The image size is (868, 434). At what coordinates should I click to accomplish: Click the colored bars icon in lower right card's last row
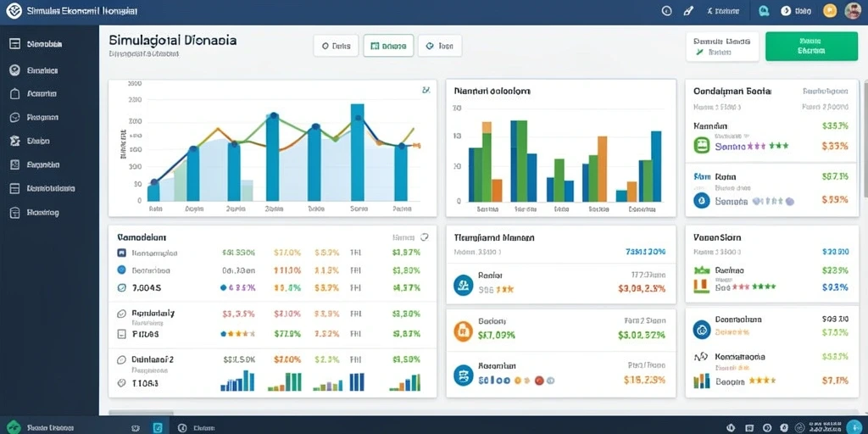point(702,381)
